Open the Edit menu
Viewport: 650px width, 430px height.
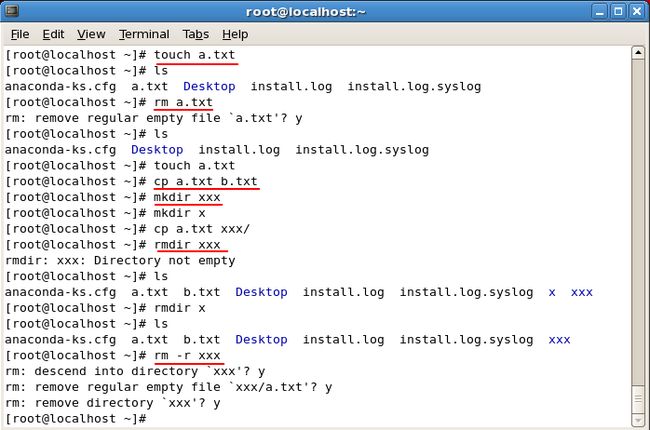point(53,34)
